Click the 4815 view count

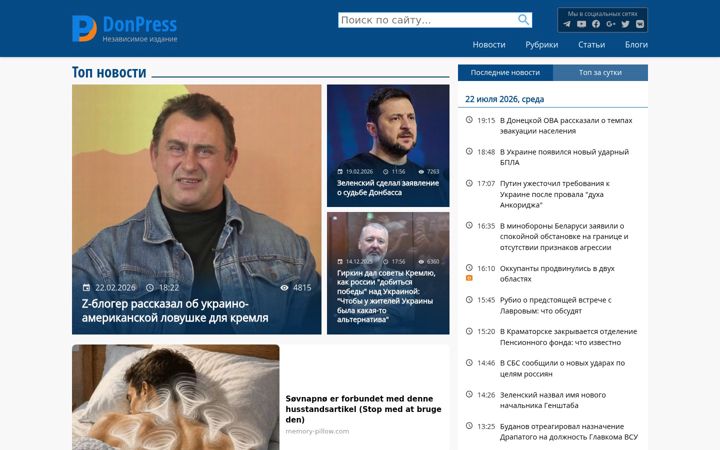[x=302, y=287]
